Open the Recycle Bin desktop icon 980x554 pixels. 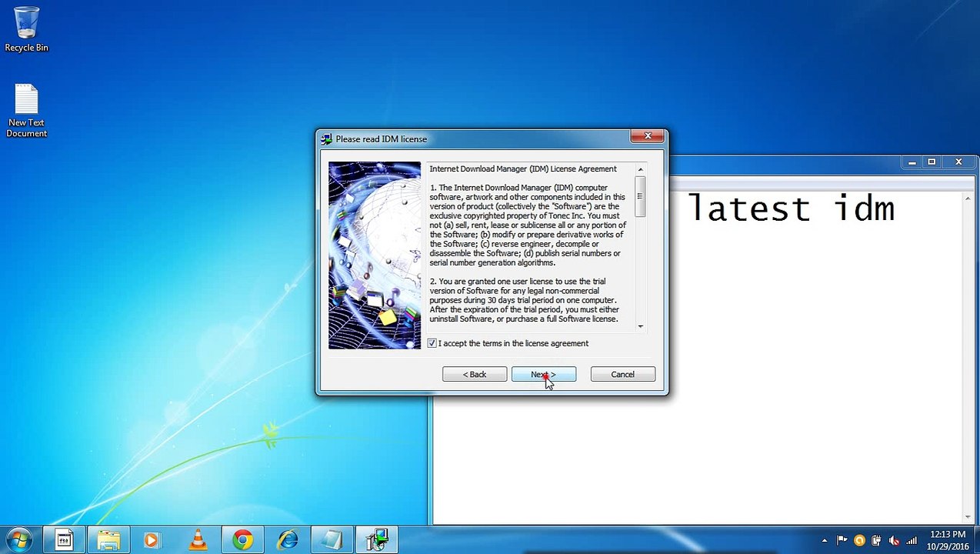pos(26,29)
